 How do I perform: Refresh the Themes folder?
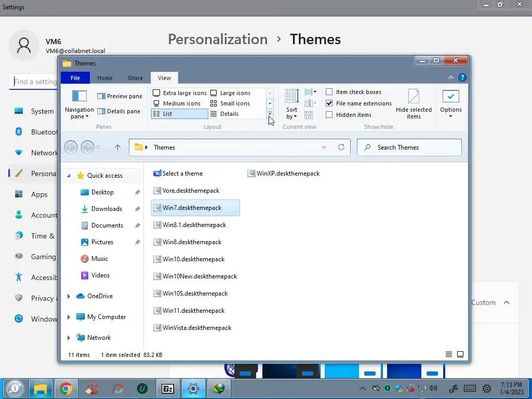click(341, 147)
